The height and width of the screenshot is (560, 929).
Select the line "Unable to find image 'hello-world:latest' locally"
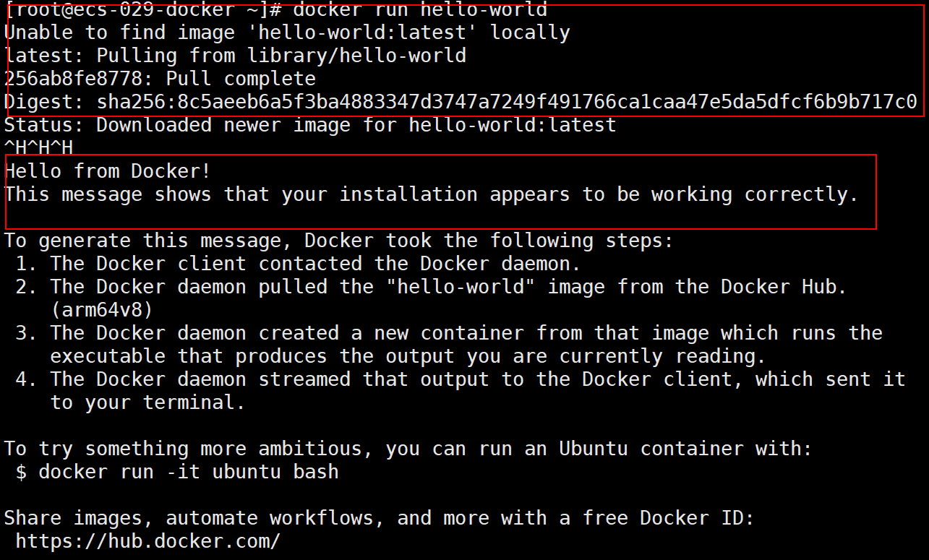(x=287, y=33)
